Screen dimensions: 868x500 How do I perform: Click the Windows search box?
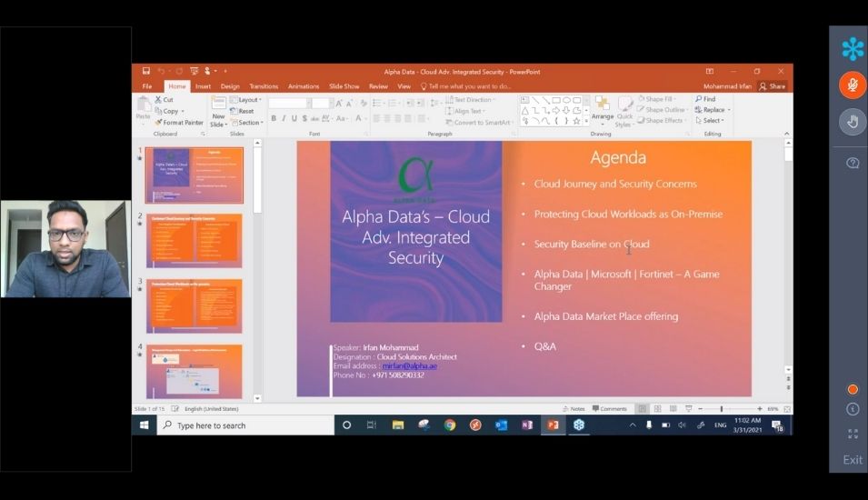pyautogui.click(x=245, y=425)
